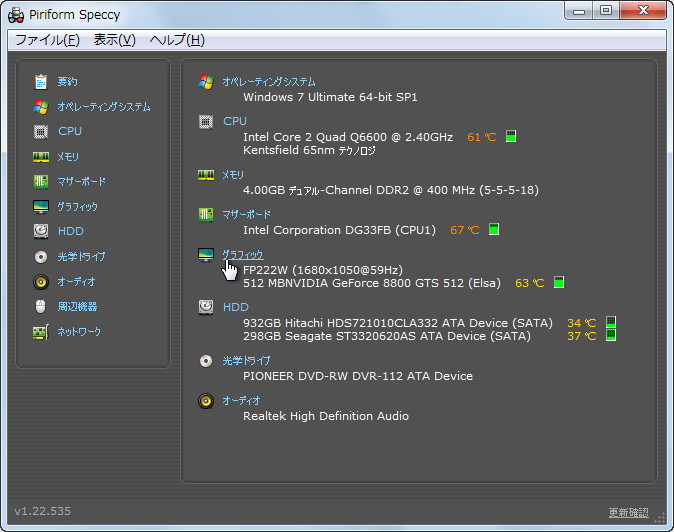Click Realtek High Definition Audio text
The image size is (674, 532).
pos(326,416)
